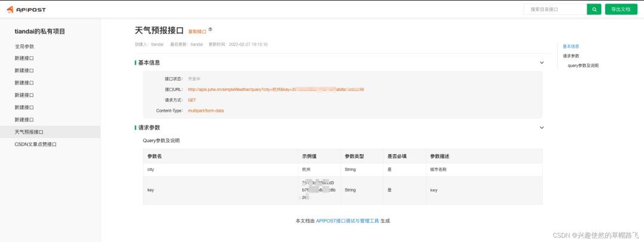Viewport: 644px width, 242px height.
Task: Select the last 新建接口 sidebar entry
Action: pyautogui.click(x=24, y=120)
